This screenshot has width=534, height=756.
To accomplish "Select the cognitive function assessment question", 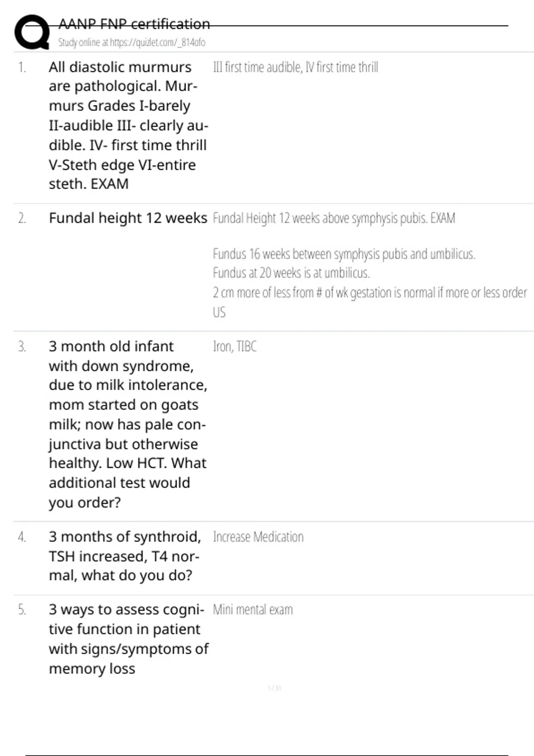I will pos(128,639).
